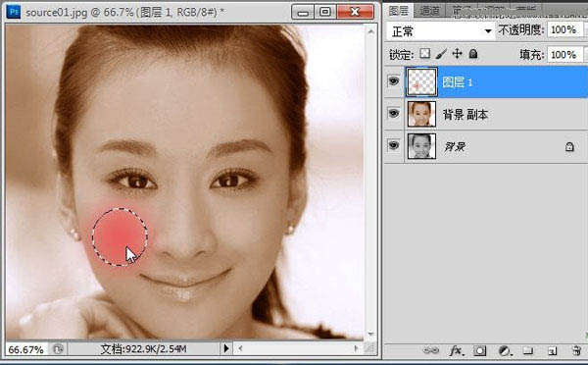Viewport: 588px width, 365px height.
Task: Click layer name 背景
Action: [455, 146]
